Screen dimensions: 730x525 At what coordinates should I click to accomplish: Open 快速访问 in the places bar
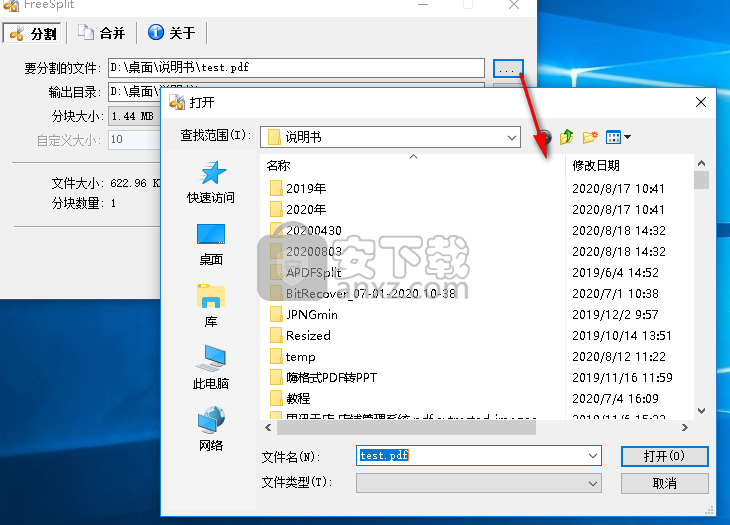pyautogui.click(x=211, y=182)
